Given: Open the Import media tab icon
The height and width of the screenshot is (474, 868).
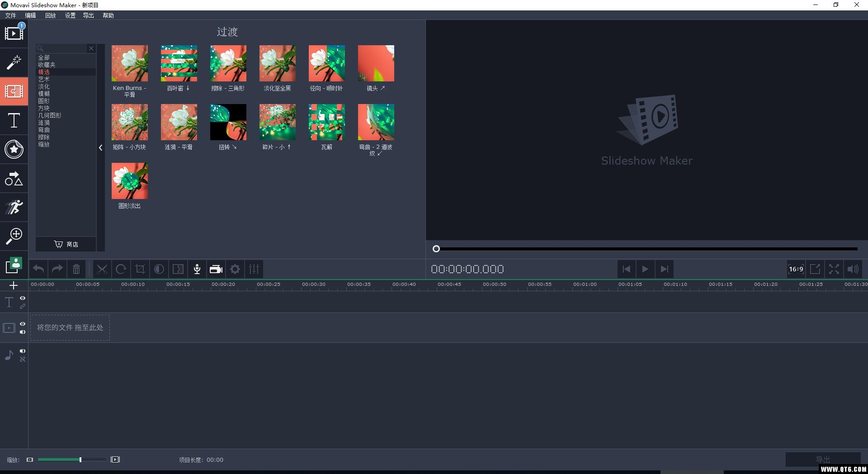Looking at the screenshot, I should 14,33.
